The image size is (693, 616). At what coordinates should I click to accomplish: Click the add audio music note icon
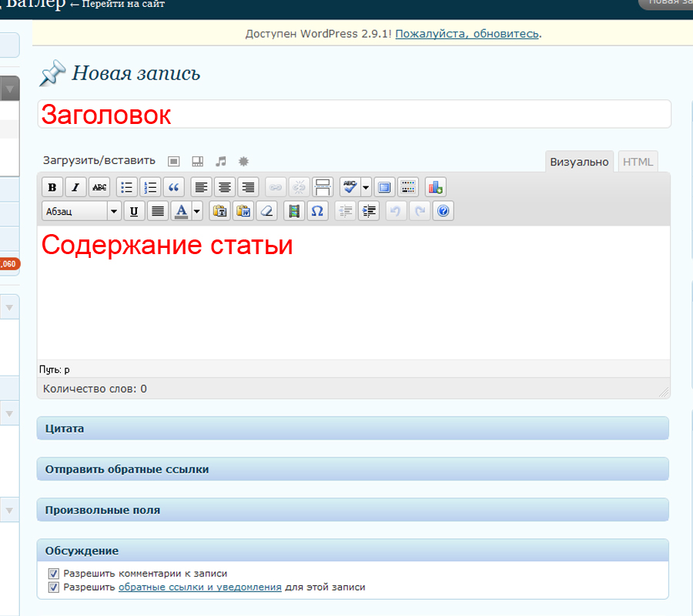pos(221,161)
